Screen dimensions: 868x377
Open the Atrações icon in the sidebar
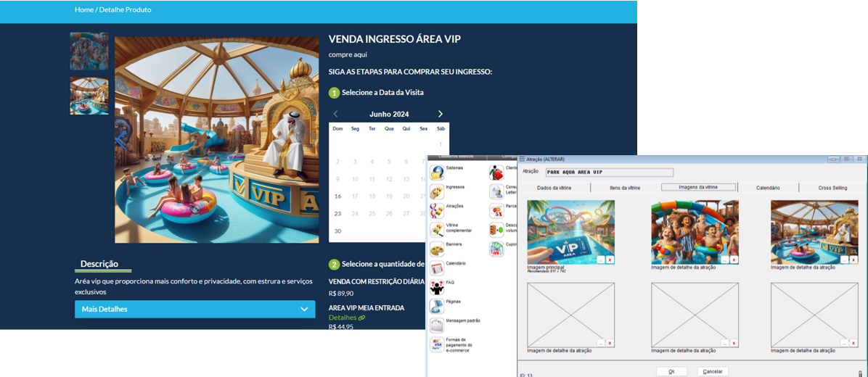pyautogui.click(x=437, y=210)
